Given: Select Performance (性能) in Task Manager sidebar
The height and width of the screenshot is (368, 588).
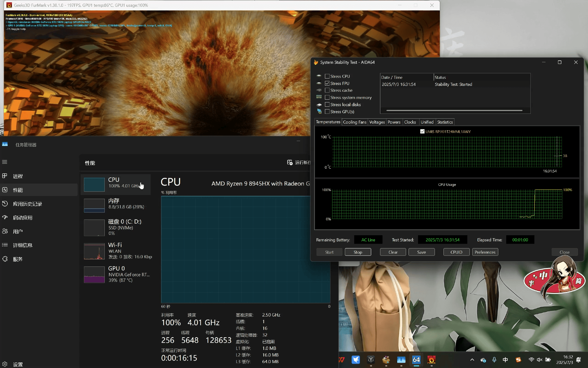Looking at the screenshot, I should pos(39,190).
